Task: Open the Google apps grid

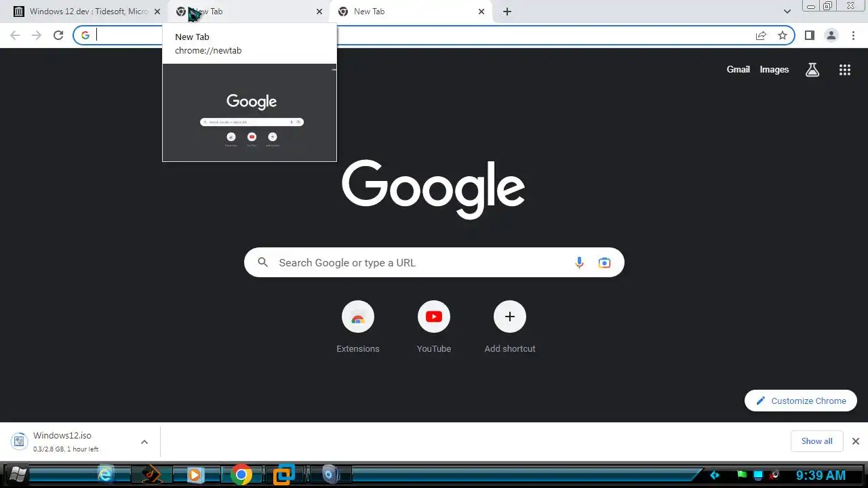Action: coord(845,69)
